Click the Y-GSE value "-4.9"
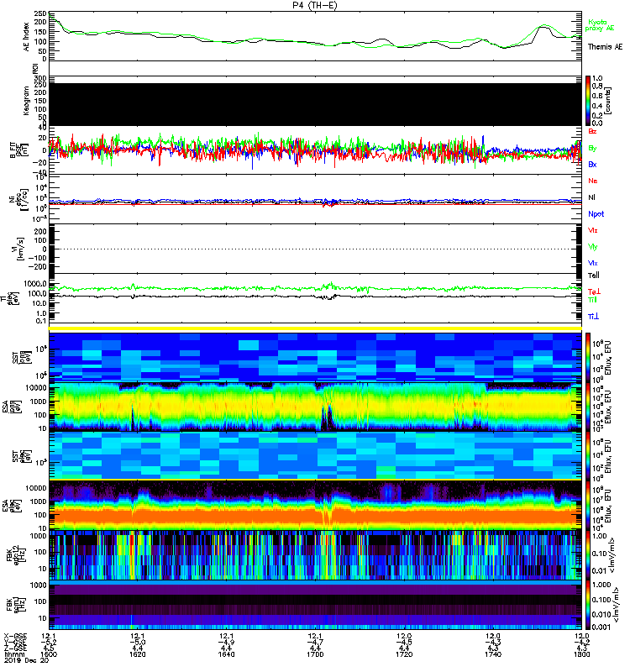Screen dimensions: 630x672 pos(226,643)
